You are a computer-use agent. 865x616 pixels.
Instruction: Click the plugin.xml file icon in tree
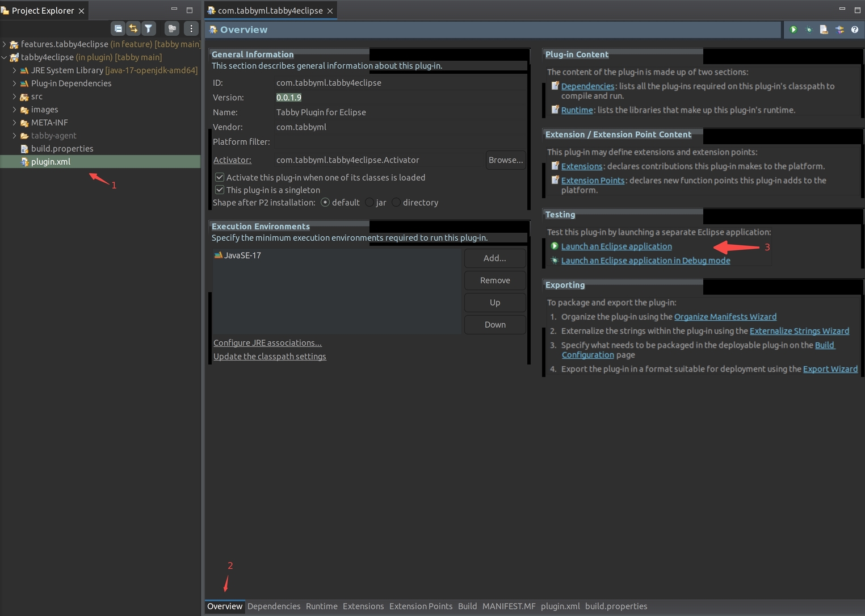pos(24,162)
